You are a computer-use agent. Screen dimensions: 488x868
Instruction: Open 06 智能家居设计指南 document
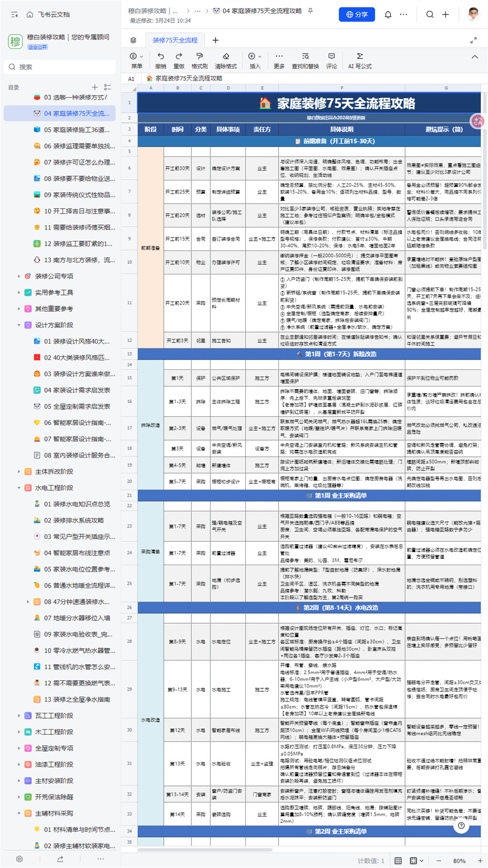60,423
